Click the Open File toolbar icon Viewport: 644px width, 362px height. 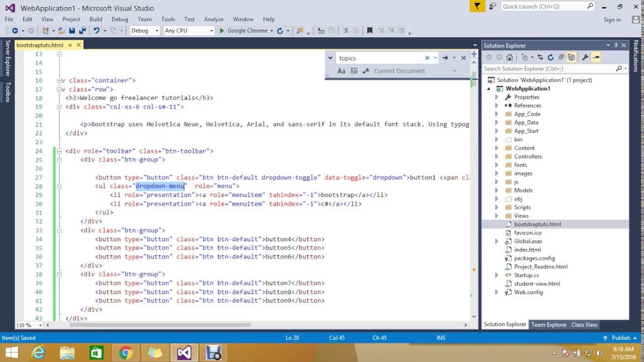[61, 31]
